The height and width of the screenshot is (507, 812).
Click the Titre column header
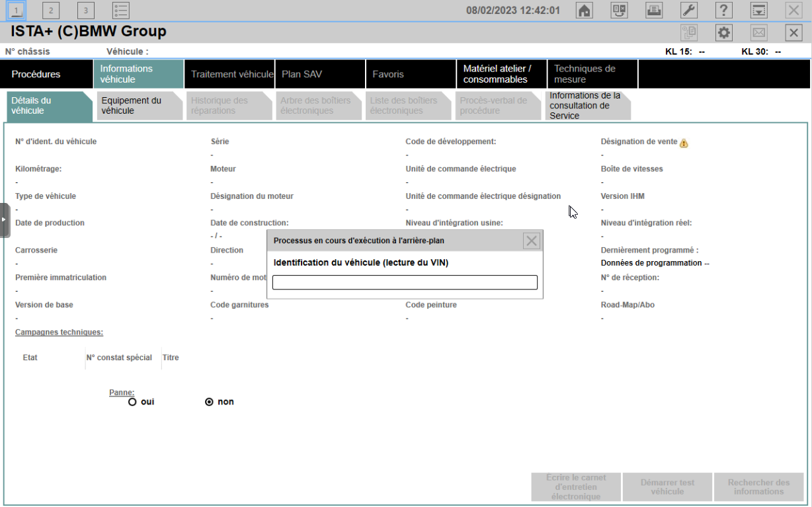point(171,358)
